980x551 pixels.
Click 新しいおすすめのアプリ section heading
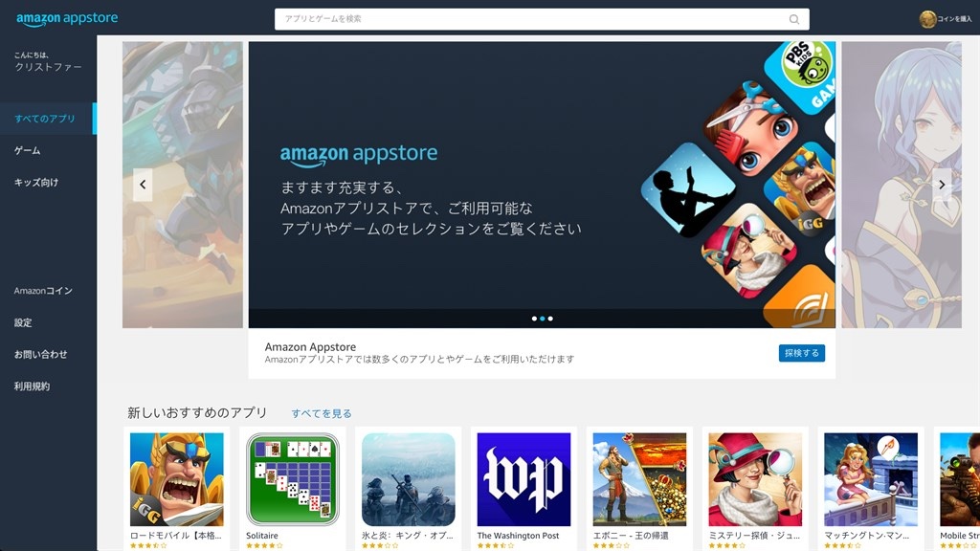[197, 413]
